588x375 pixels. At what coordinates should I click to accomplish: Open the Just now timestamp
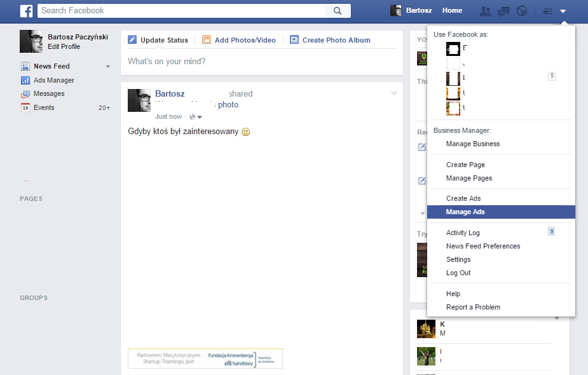click(x=168, y=116)
